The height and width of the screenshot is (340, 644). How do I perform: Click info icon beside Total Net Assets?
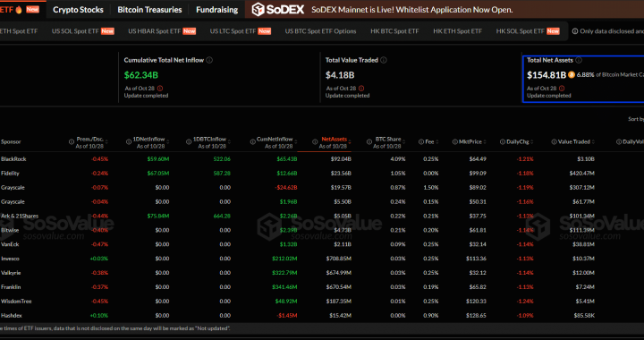click(x=579, y=60)
